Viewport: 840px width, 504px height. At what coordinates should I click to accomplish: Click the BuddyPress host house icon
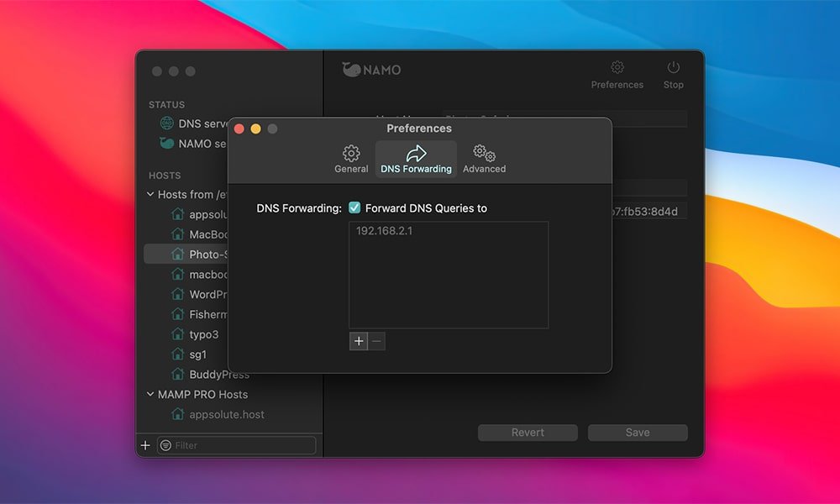(177, 375)
